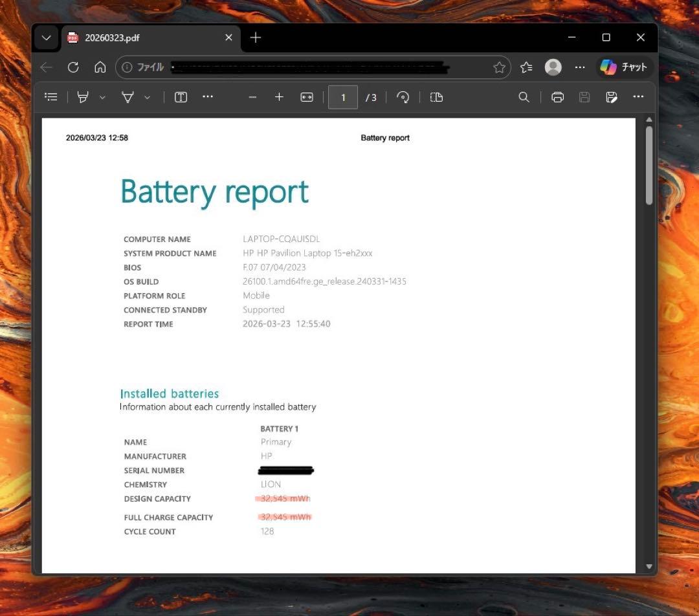Screen dimensions: 699x616
Task: Open the PDF search tool
Action: pos(524,97)
